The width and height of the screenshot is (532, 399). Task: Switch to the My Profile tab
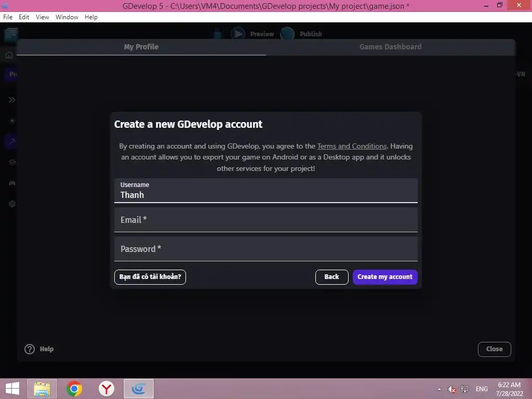point(141,47)
